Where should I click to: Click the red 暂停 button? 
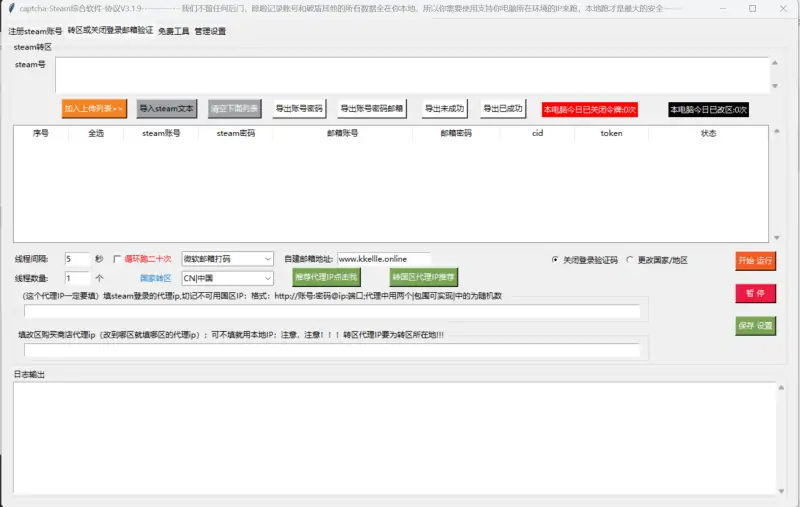(755, 293)
